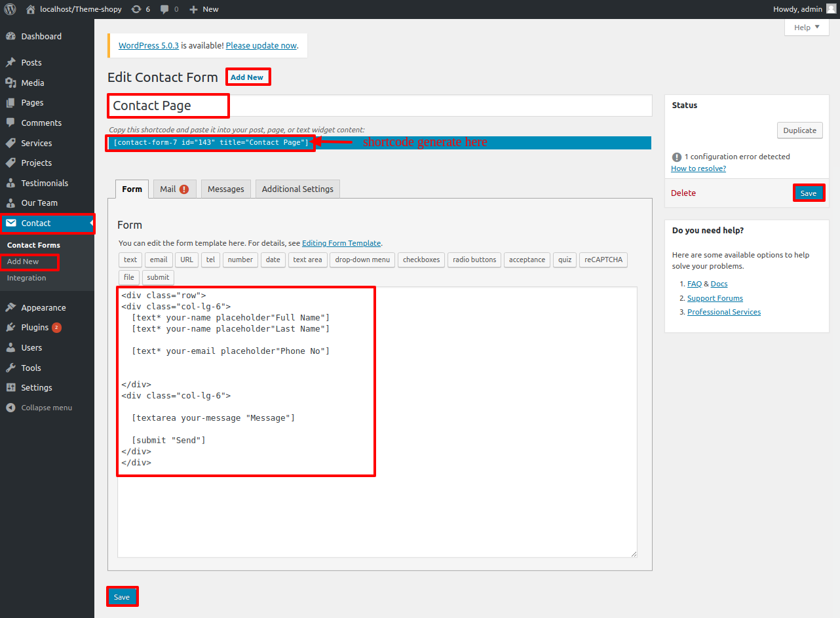This screenshot has width=840, height=618.
Task: Open the New content menu in admin bar
Action: tap(204, 9)
